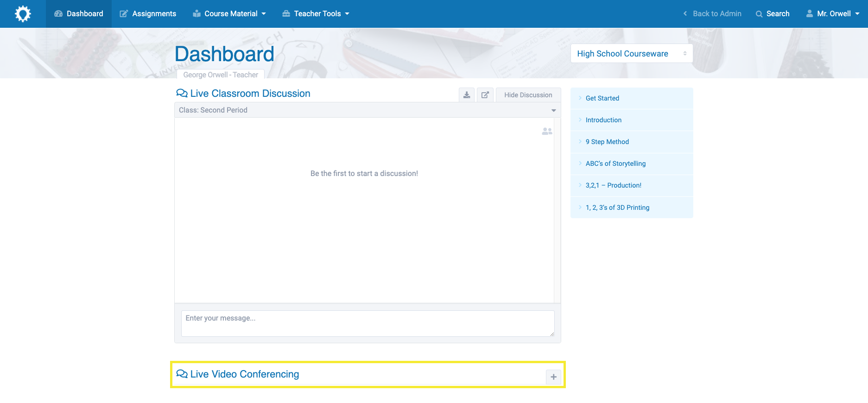Open the Get Started course section
The image size is (868, 403).
632,98
